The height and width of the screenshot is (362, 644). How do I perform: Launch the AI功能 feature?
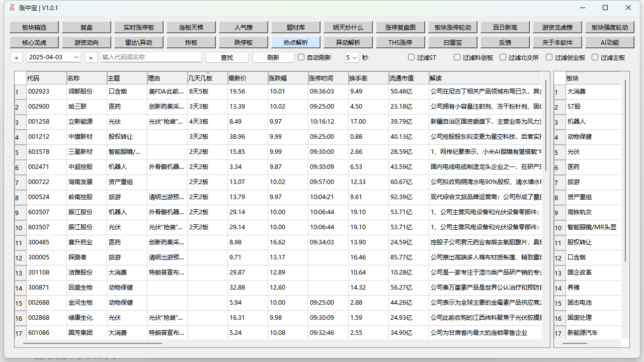[609, 42]
